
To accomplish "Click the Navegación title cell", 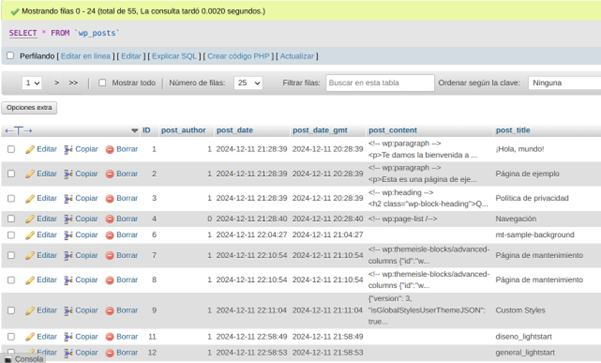I will tap(516, 219).
